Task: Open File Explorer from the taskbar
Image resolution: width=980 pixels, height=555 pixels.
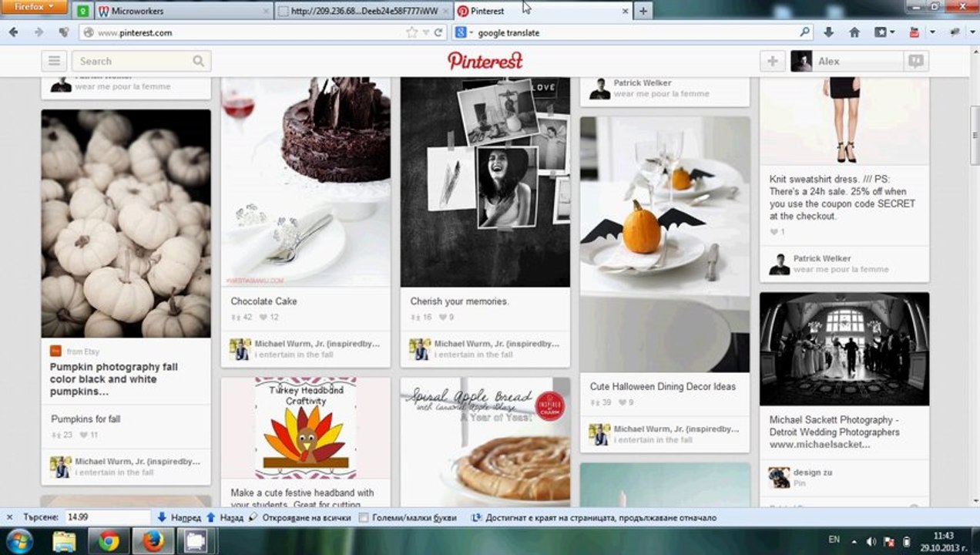Action: click(x=64, y=541)
